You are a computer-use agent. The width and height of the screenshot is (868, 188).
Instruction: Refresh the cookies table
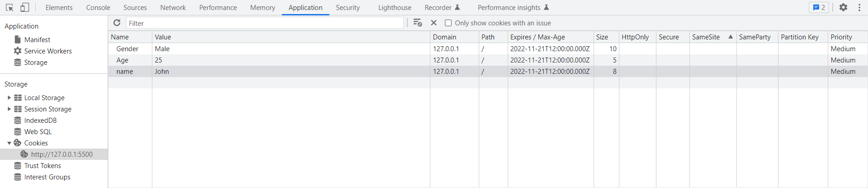(x=117, y=23)
